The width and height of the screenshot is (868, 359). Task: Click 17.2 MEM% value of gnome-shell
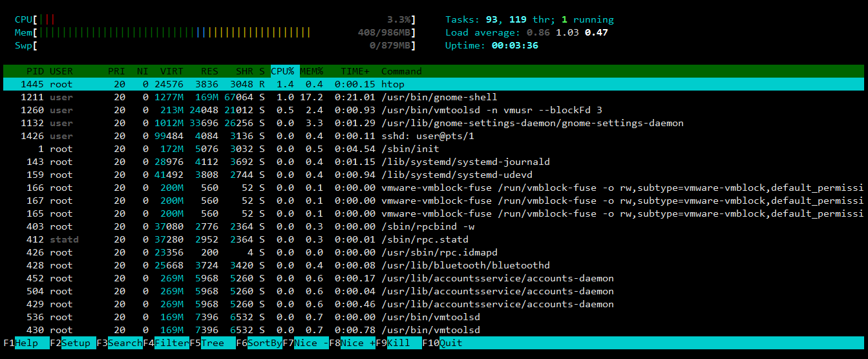[312, 97]
